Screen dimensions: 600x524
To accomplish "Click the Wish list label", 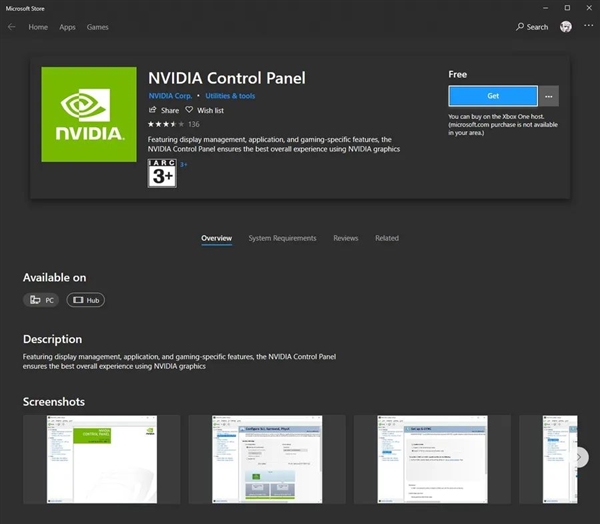I will coord(210,111).
